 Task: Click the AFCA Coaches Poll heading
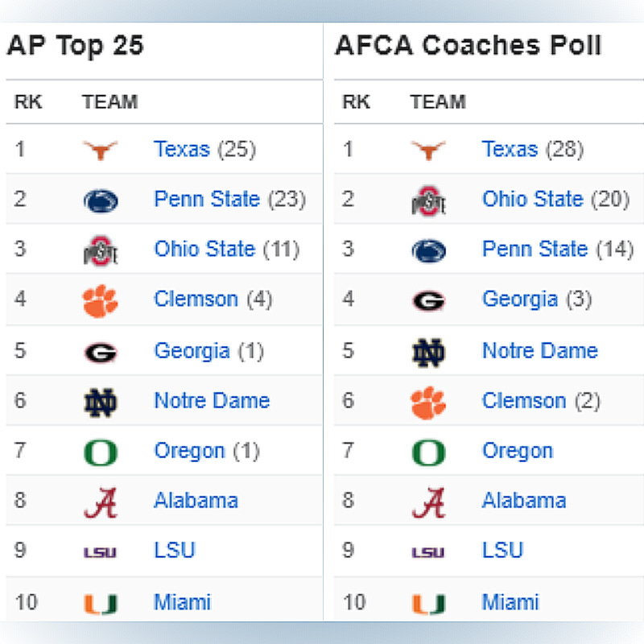(x=468, y=46)
